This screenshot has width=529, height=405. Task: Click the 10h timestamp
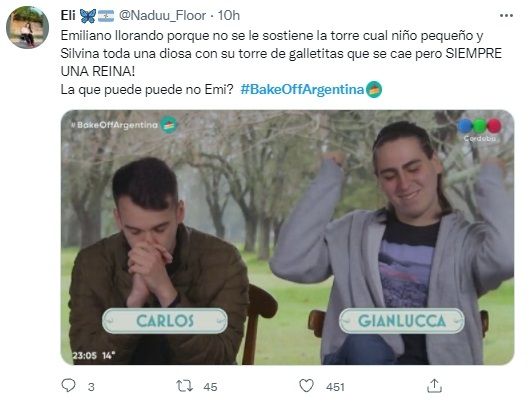tap(228, 16)
